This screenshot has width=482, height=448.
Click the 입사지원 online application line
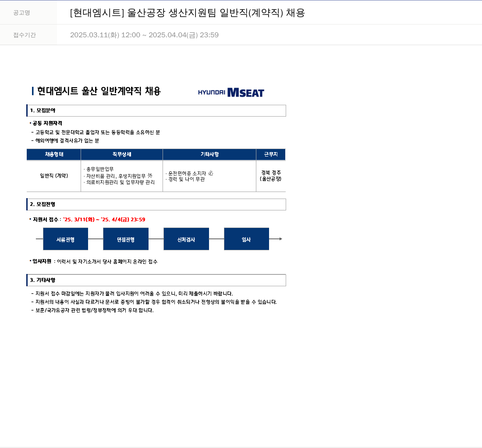(x=93, y=261)
